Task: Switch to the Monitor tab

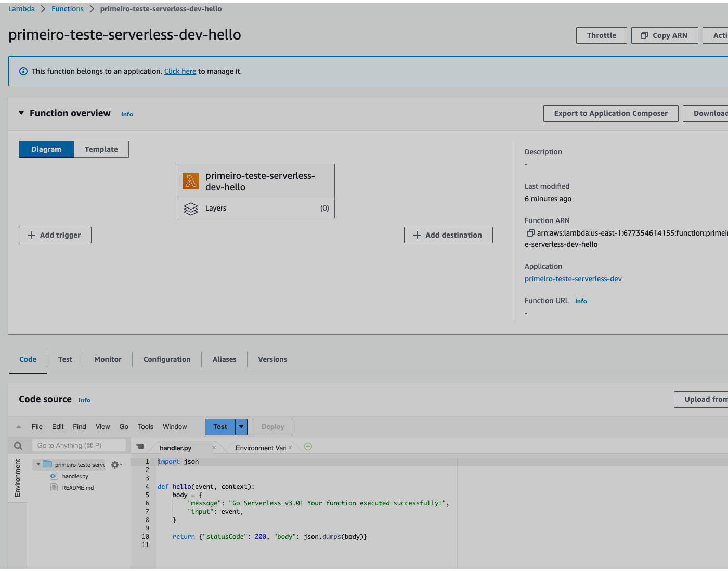Action: tap(107, 359)
